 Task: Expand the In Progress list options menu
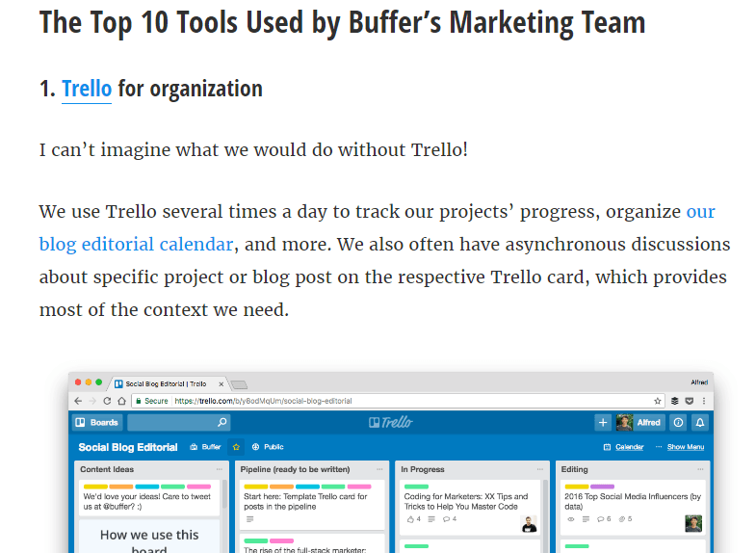(x=540, y=469)
